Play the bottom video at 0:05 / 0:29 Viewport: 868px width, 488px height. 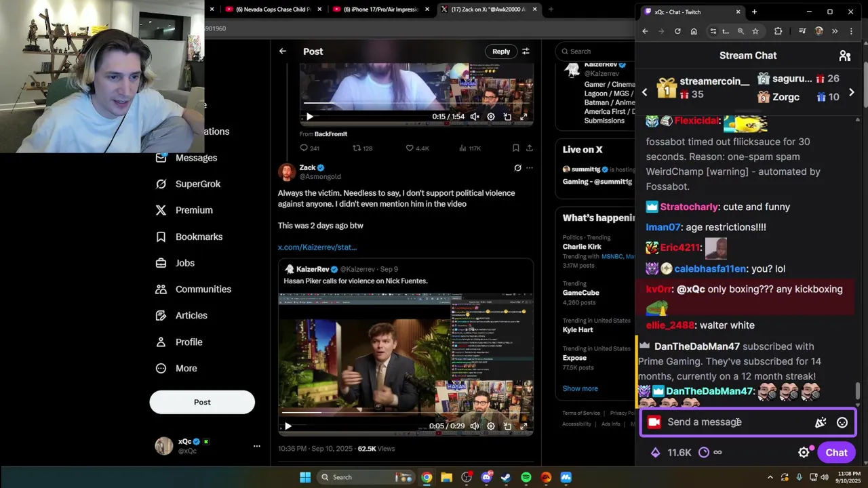288,426
